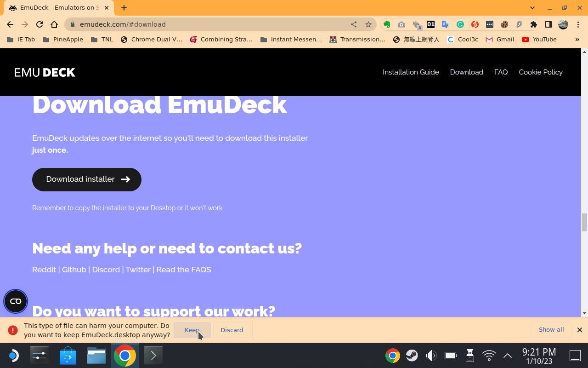Open the removable device tray icon
The width and height of the screenshot is (588, 368).
pos(469,356)
